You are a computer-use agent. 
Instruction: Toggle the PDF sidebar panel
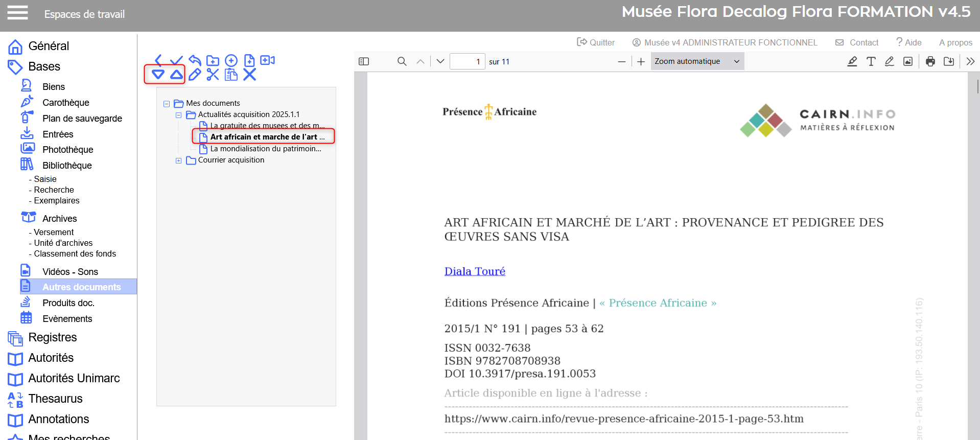[364, 61]
